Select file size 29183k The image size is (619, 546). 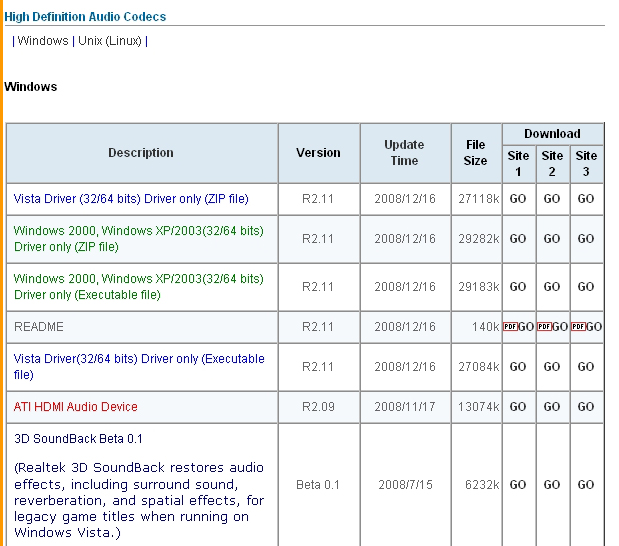point(479,287)
